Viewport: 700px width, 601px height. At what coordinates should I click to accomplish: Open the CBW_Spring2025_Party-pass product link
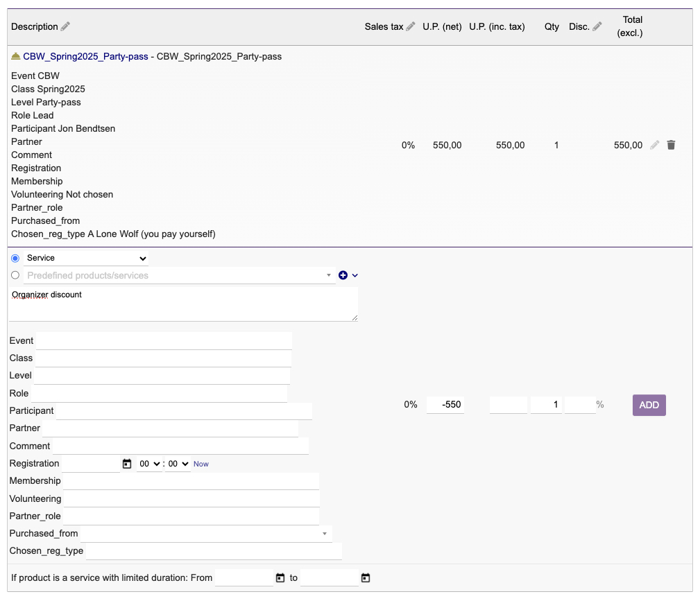(85, 56)
